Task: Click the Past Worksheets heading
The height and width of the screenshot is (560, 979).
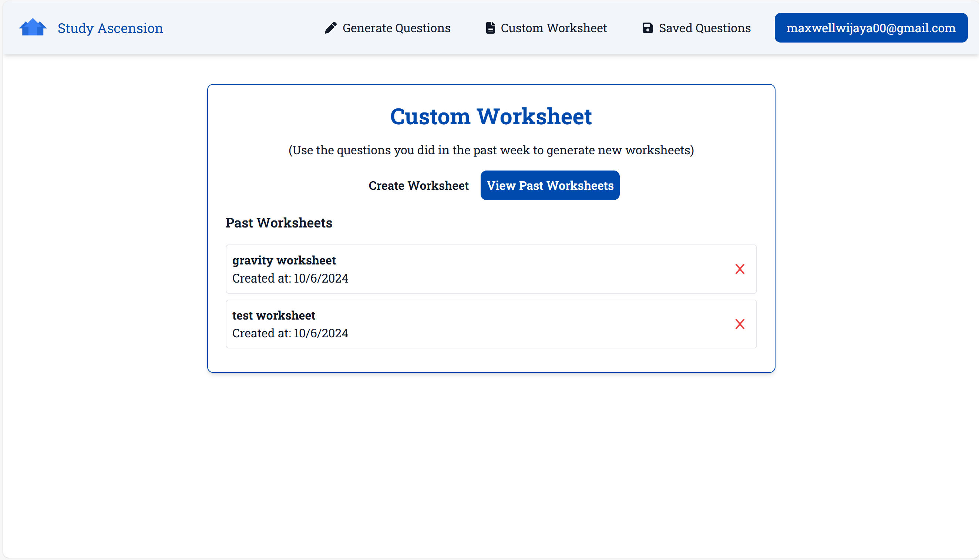Action: [279, 223]
